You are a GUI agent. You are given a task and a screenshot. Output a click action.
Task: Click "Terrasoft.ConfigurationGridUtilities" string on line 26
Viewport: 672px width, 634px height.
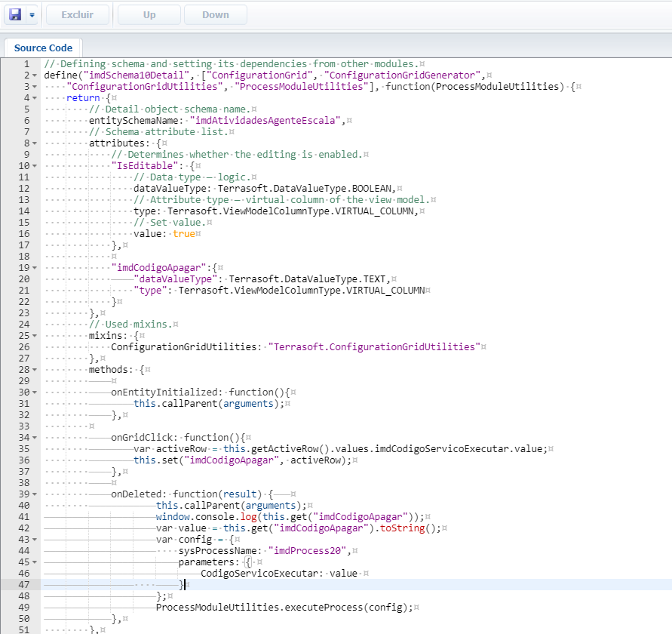click(375, 347)
